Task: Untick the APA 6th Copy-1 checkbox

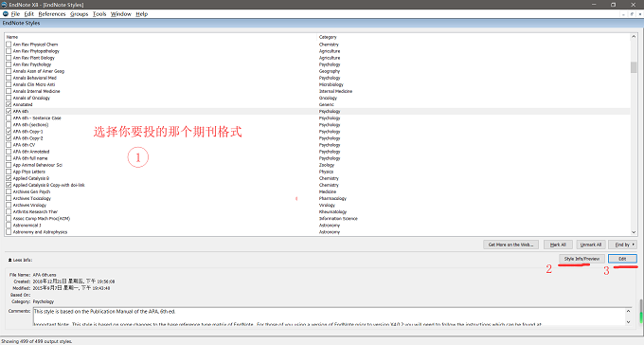Action: click(x=9, y=132)
